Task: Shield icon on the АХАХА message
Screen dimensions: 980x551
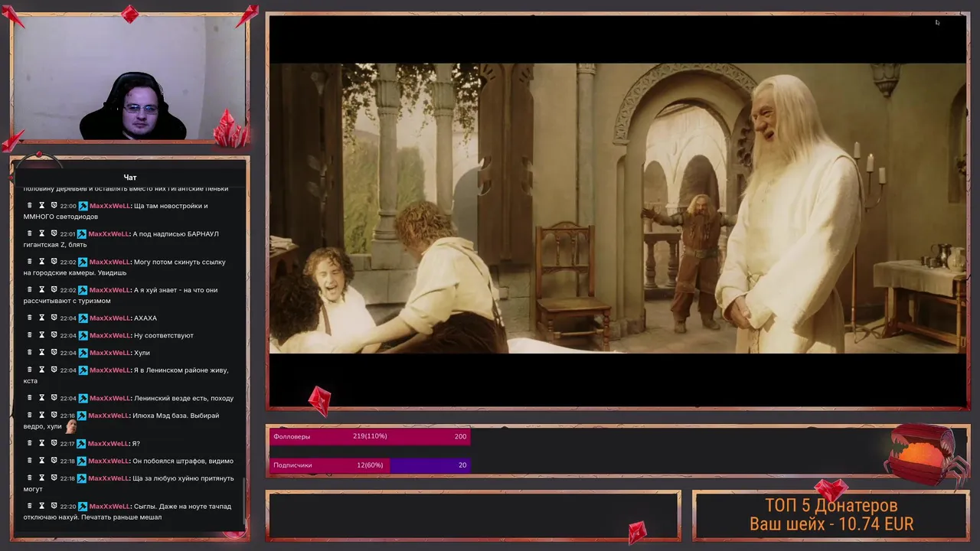Action: [54, 318]
